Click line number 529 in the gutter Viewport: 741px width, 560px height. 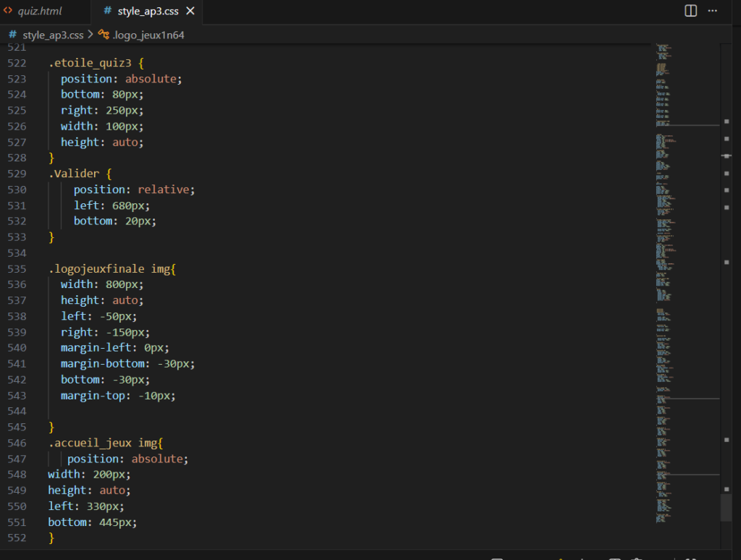tap(17, 174)
